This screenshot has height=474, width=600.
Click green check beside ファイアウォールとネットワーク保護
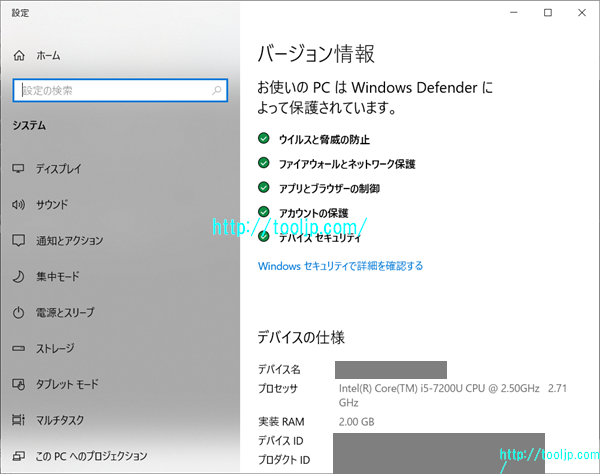[263, 163]
